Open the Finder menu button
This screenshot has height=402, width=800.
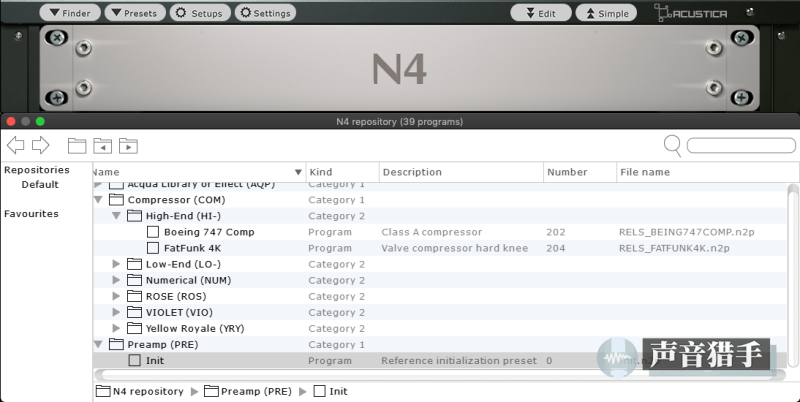coord(70,13)
